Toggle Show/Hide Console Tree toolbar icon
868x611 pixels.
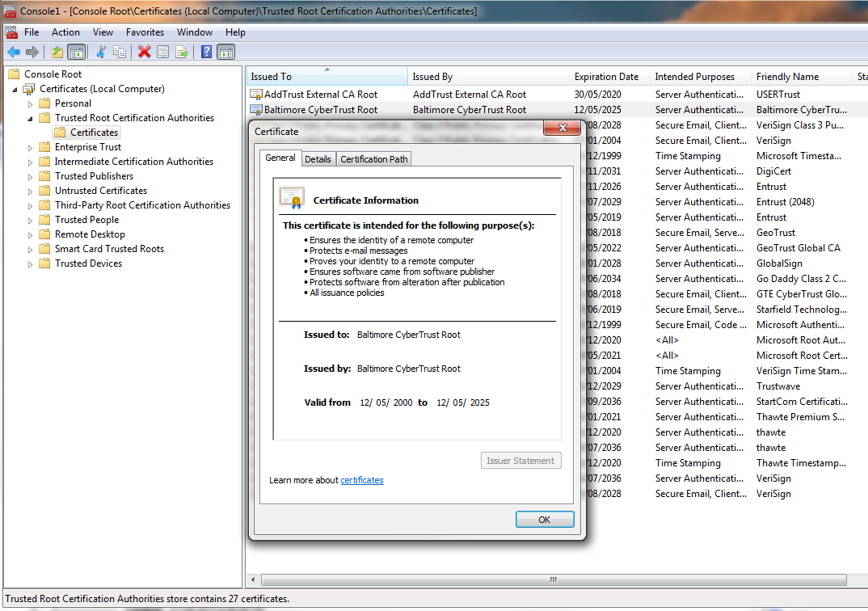77,52
